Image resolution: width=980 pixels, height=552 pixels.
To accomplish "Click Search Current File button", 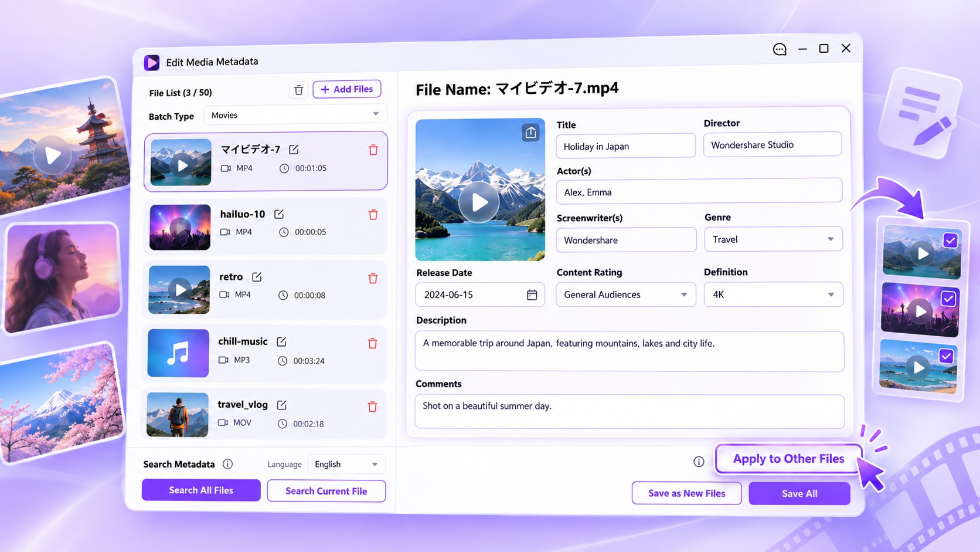I will pyautogui.click(x=326, y=491).
